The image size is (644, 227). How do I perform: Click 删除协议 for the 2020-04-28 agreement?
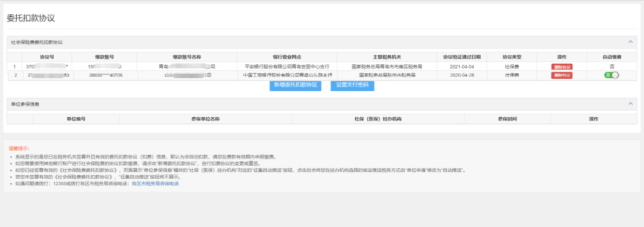(x=562, y=76)
